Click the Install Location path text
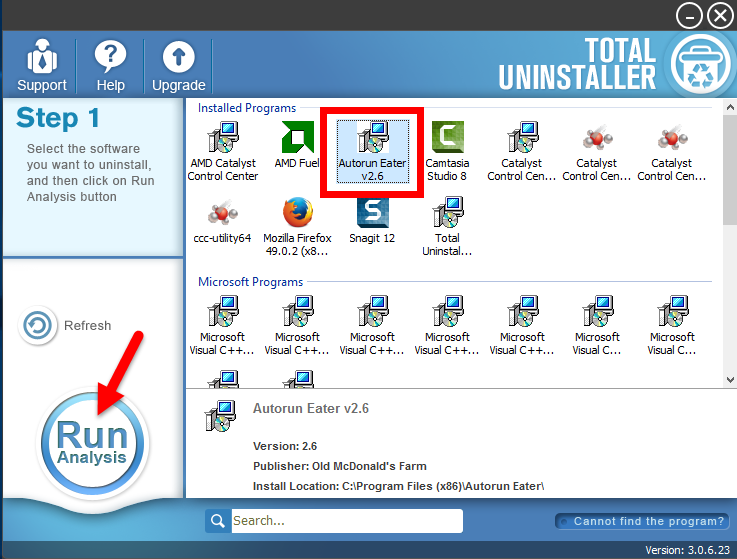Image resolution: width=737 pixels, height=559 pixels. (399, 486)
